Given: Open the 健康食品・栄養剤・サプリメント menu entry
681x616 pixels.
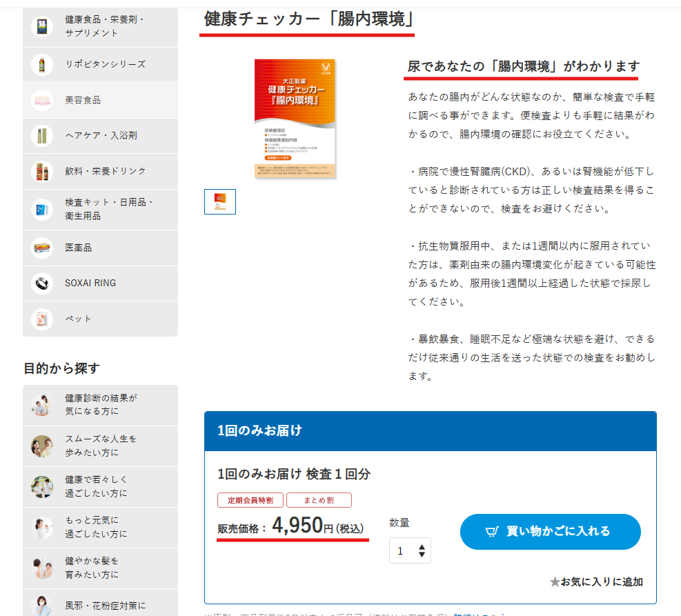Looking at the screenshot, I should (x=100, y=26).
